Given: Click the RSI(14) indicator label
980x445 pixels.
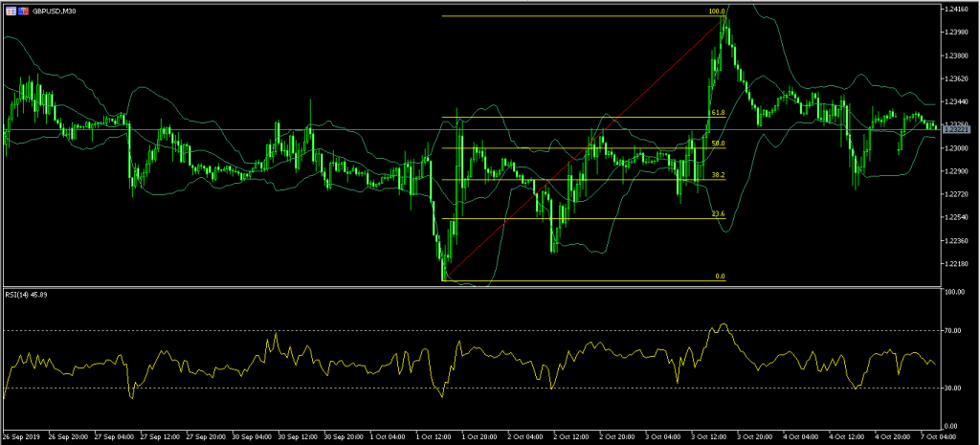Looking at the screenshot, I should (27, 295).
